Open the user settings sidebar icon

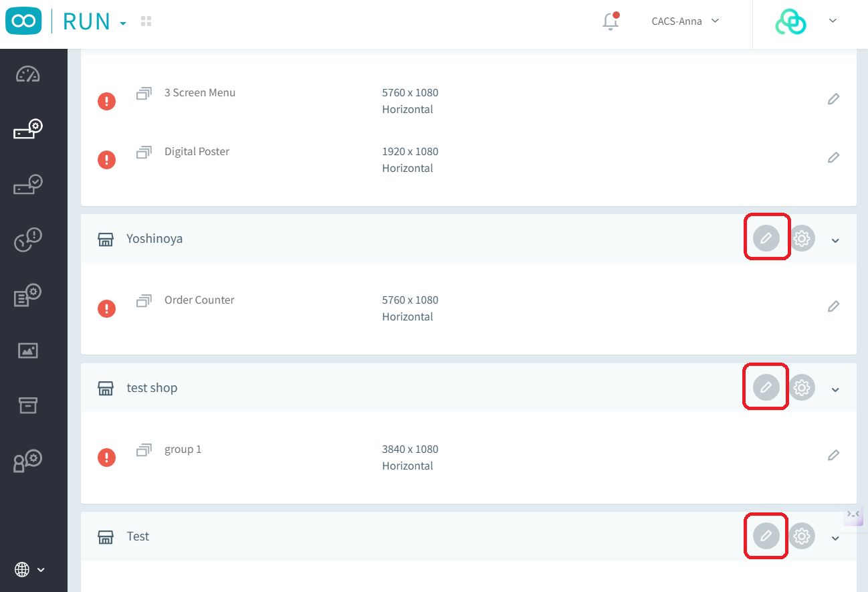coord(28,460)
